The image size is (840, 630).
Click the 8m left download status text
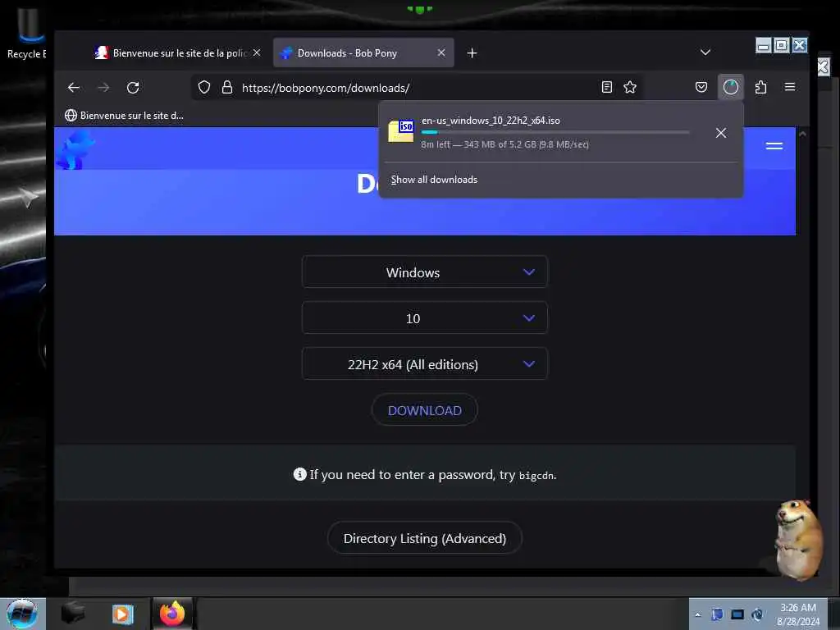click(504, 144)
